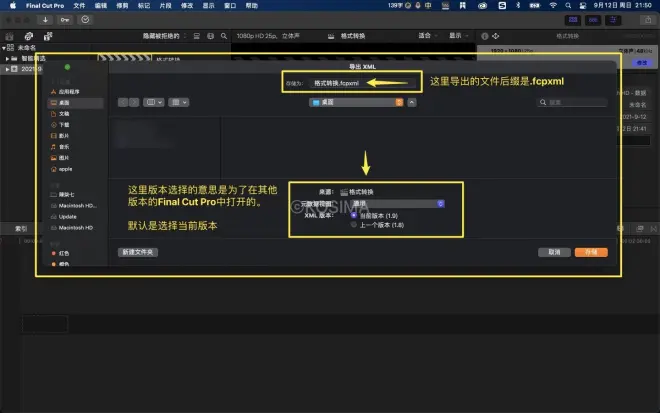Open the 适合 zoom dropdown
Viewport: 660px width, 413px height.
(x=428, y=36)
